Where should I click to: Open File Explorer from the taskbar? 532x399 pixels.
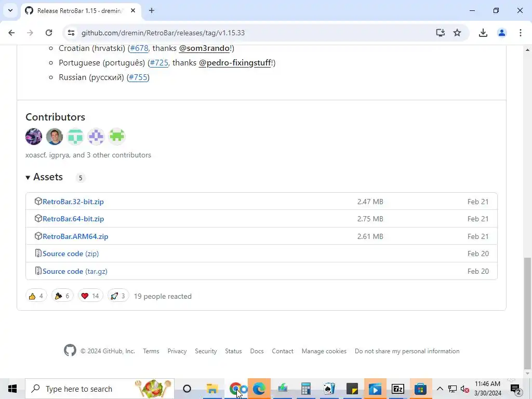coord(212,389)
